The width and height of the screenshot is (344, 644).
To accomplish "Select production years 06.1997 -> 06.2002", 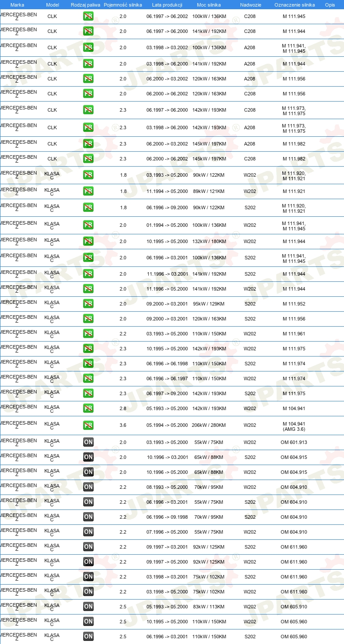I will tap(167, 16).
